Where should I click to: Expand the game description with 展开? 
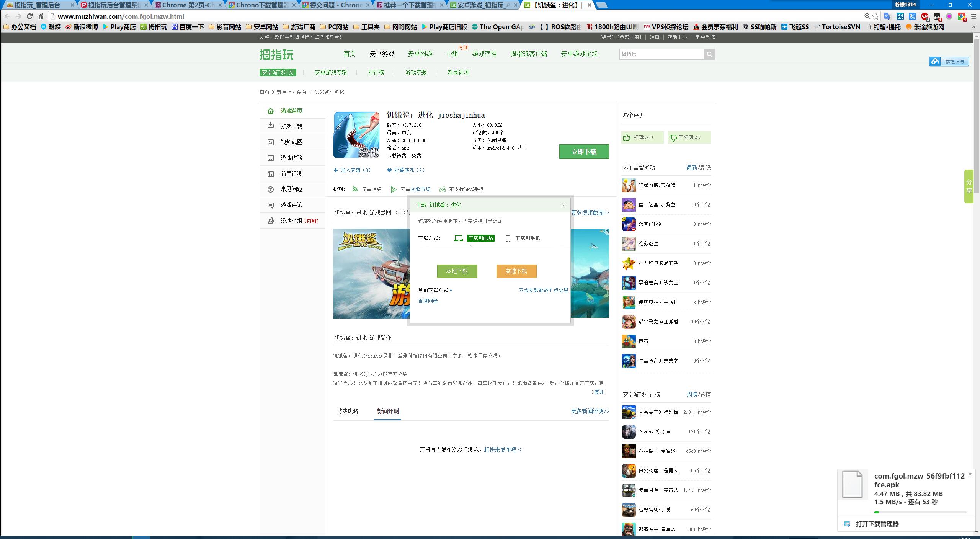point(599,392)
